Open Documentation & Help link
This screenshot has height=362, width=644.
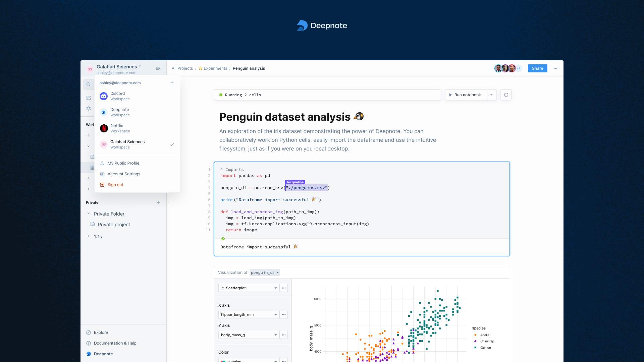[x=115, y=343]
